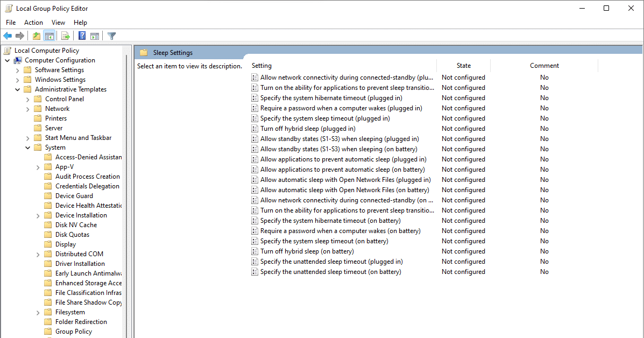Click the Export List toolbar icon
This screenshot has width=644, height=338.
66,36
